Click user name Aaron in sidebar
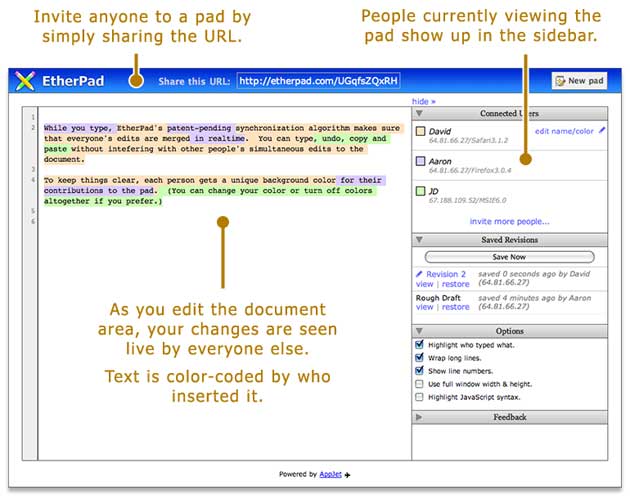 tap(440, 162)
